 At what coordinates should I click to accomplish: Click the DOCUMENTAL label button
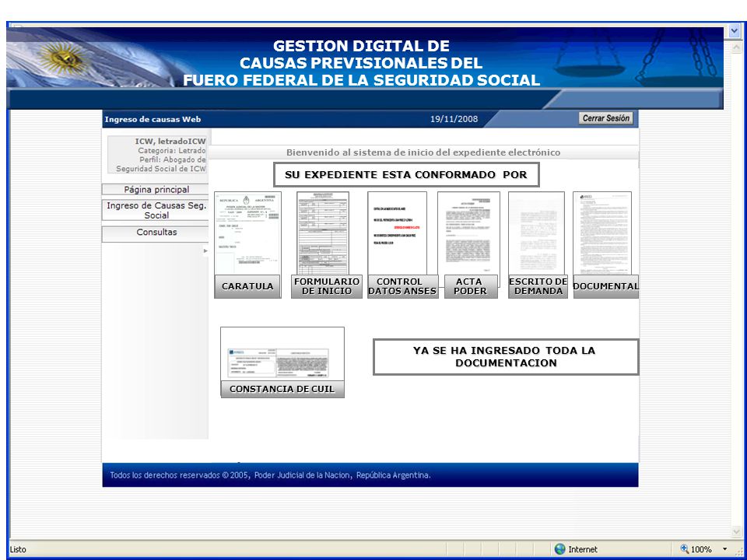(606, 287)
